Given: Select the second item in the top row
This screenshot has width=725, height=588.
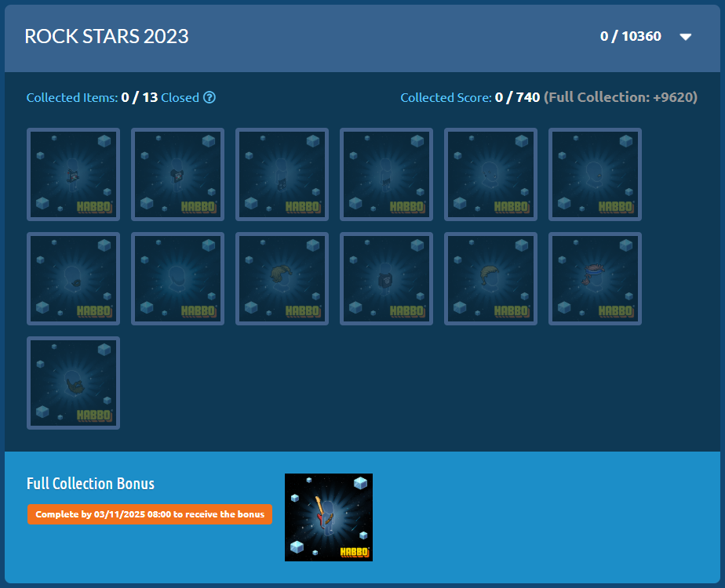Looking at the screenshot, I should coord(178,175).
